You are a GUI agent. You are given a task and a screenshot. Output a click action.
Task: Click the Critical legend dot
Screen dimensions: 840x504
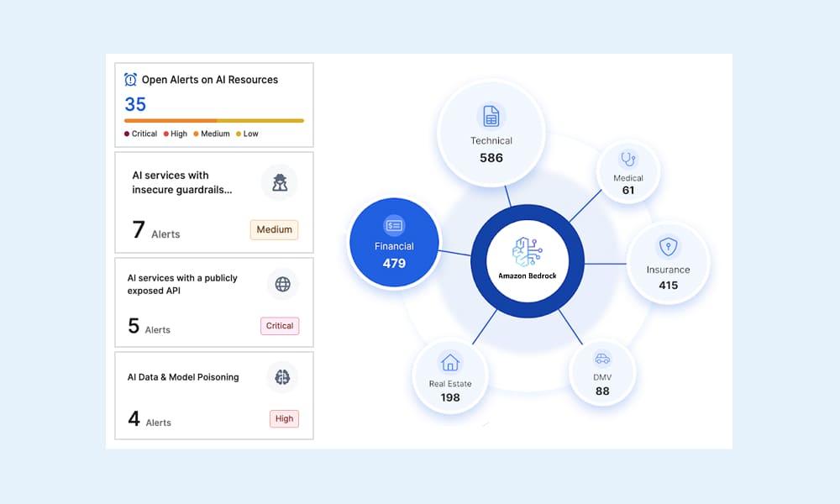click(127, 134)
